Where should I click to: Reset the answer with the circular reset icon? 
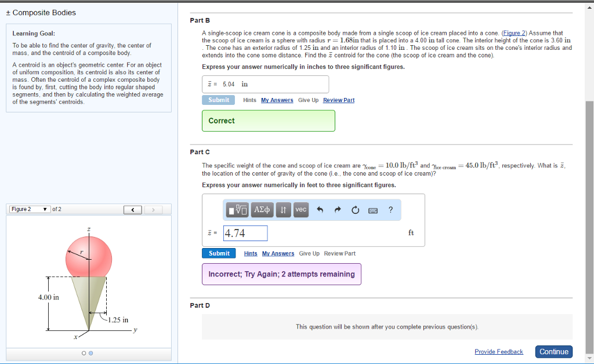tap(355, 209)
